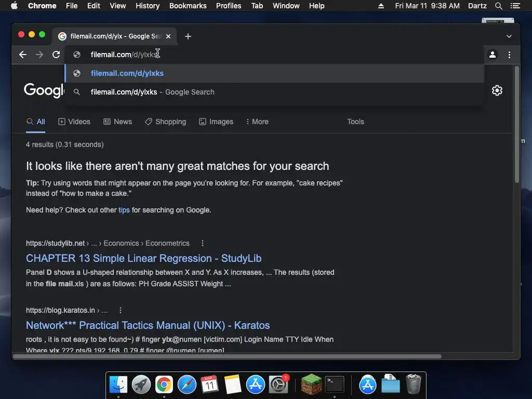Open the Profiles menu
Image resolution: width=532 pixels, height=399 pixels.
point(229,6)
